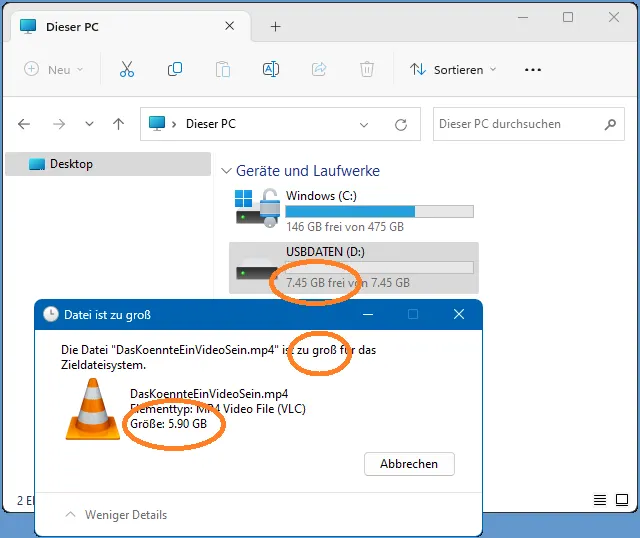This screenshot has height=538, width=640.
Task: Maximize the Explorer window
Action: (x=568, y=17)
